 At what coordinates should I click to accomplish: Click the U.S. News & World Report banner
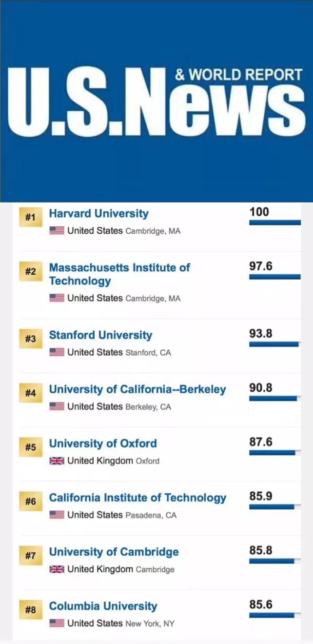156,101
